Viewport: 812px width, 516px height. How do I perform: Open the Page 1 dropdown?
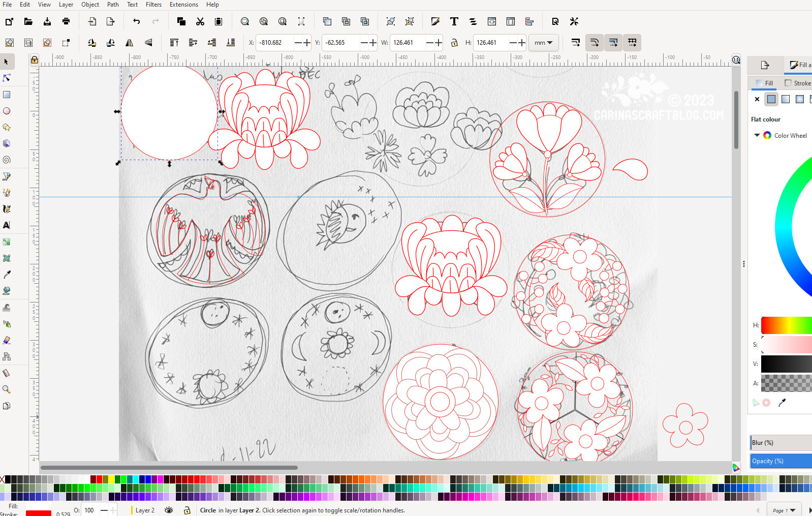point(784,510)
